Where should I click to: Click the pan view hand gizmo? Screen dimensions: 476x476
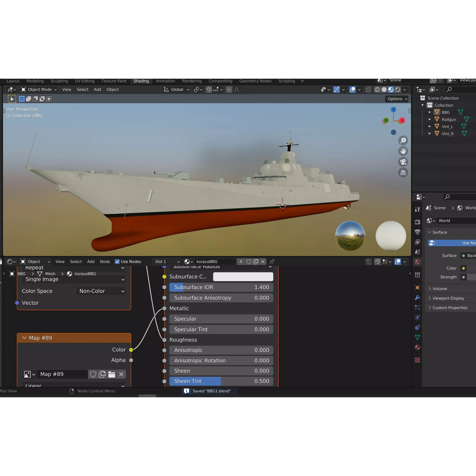click(x=403, y=151)
